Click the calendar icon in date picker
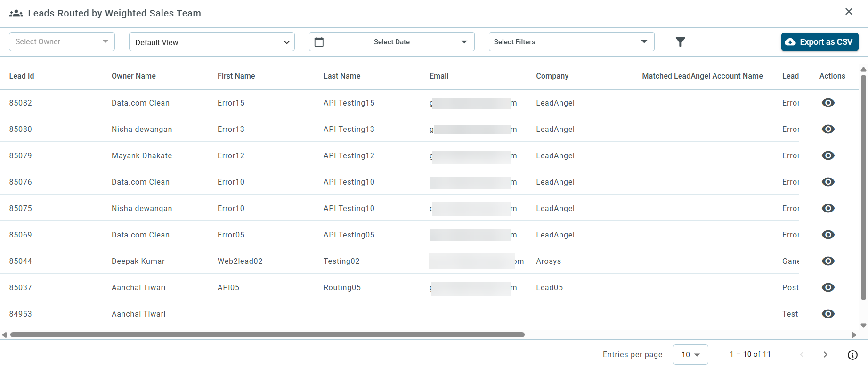This screenshot has height=367, width=868. pyautogui.click(x=319, y=42)
